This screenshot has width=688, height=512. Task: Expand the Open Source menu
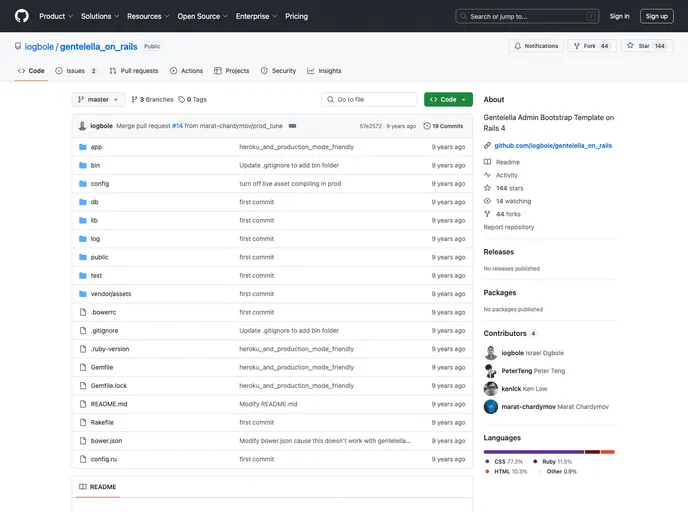[x=203, y=16]
